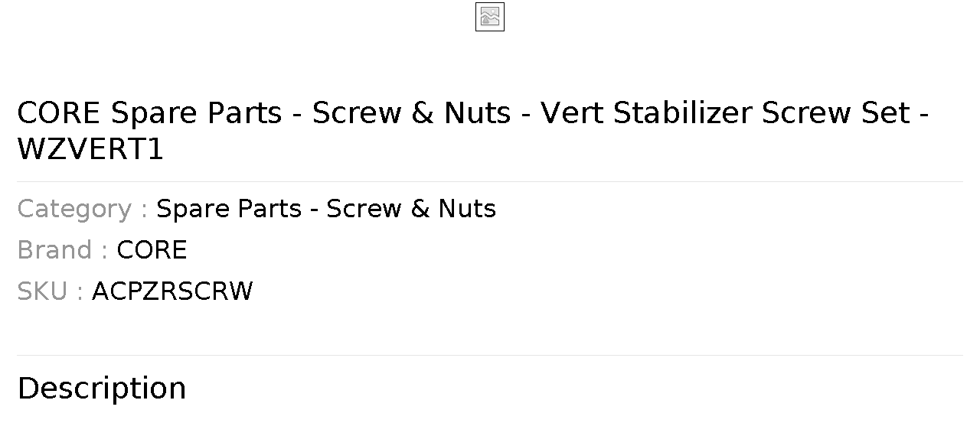The height and width of the screenshot is (423, 980).
Task: Click "Vert Stabilizer" in the product title
Action: point(647,112)
